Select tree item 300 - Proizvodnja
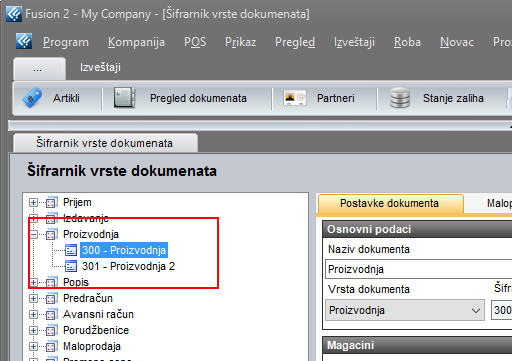 (x=124, y=250)
